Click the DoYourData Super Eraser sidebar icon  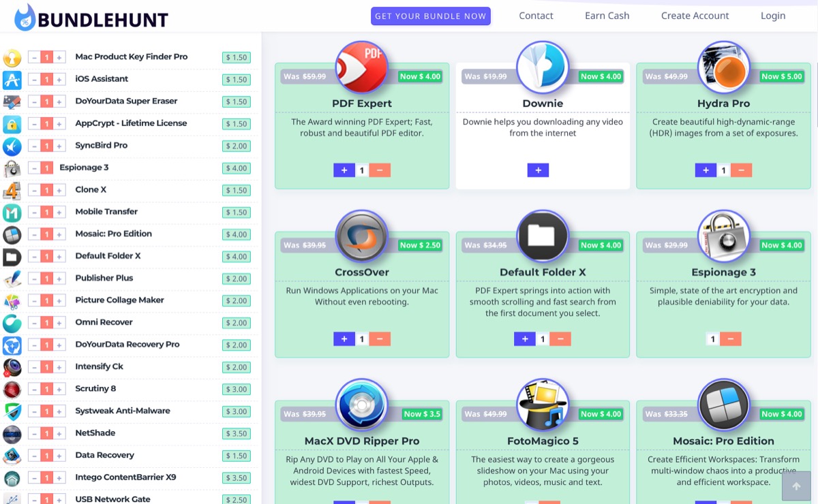(12, 102)
